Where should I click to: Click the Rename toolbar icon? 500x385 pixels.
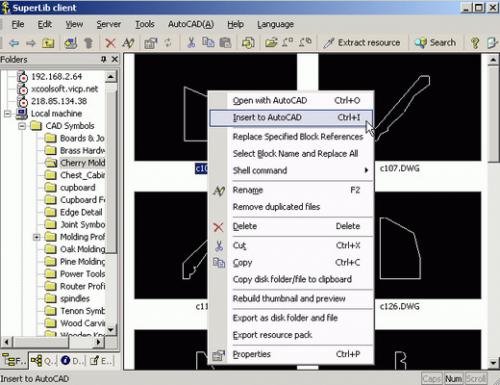(128, 43)
